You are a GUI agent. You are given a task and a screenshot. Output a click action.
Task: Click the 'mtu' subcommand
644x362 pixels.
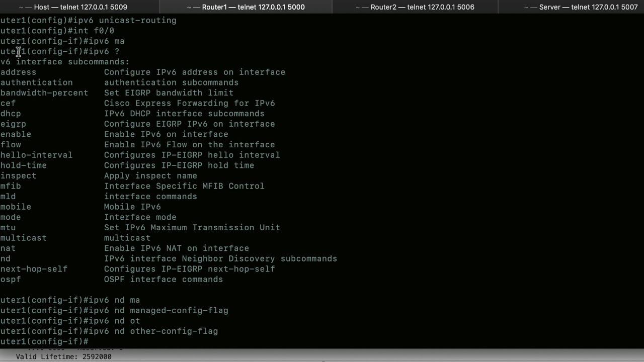point(8,228)
